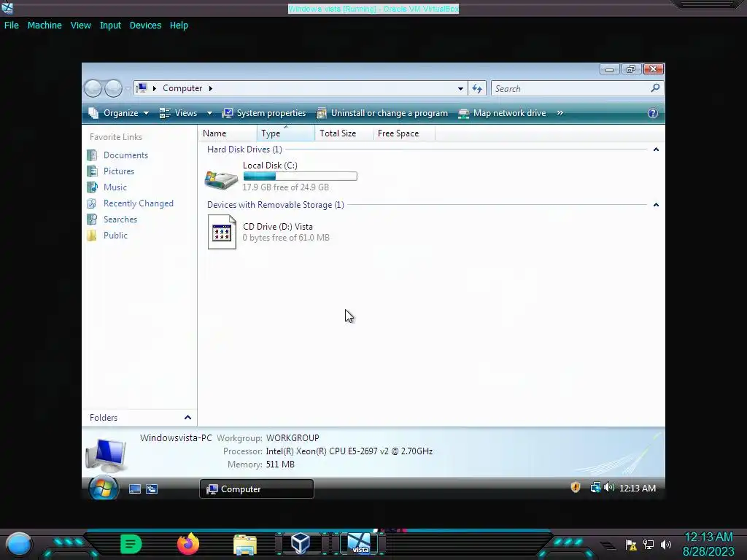Click the host flag notification tray icon
Screen dimensions: 747x560
point(631,545)
